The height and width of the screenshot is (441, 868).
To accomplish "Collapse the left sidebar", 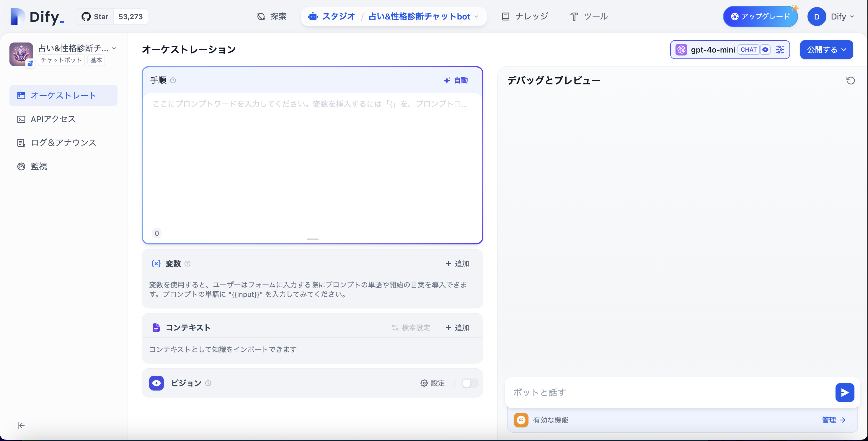I will click(21, 425).
